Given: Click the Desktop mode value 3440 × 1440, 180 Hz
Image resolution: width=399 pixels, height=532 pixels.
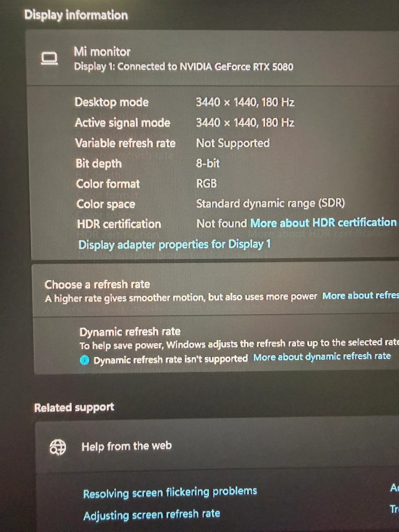Looking at the screenshot, I should coord(245,102).
